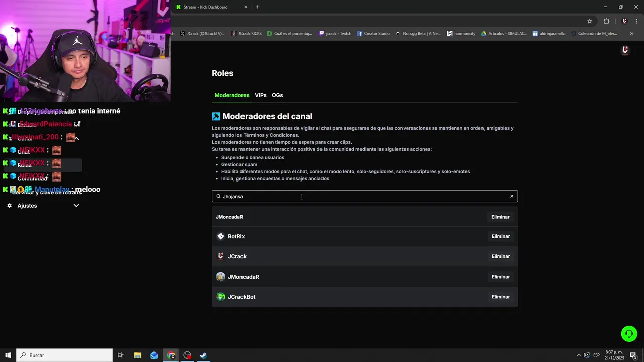Click the search magnifier icon in moderator field
Viewport: 644px width, 362px height.
click(x=218, y=196)
